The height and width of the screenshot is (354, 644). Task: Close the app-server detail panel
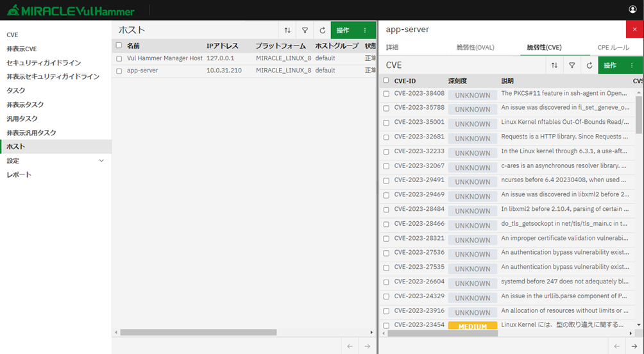click(634, 29)
